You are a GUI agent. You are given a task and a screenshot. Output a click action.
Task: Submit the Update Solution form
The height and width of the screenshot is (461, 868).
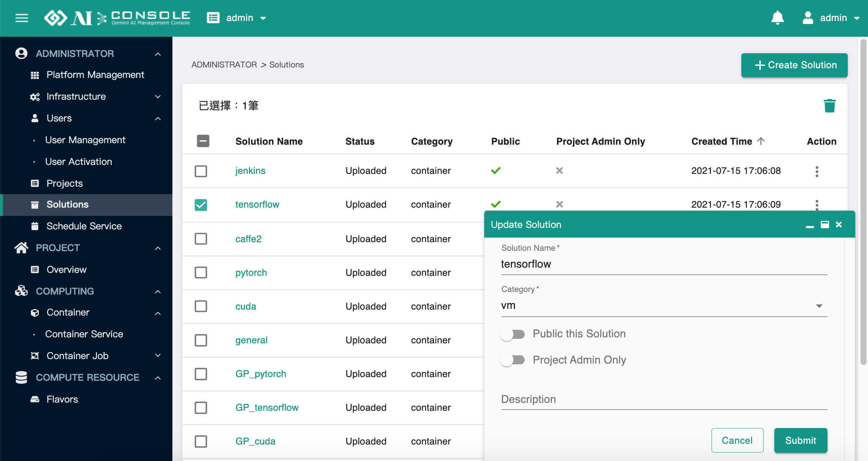pyautogui.click(x=801, y=440)
